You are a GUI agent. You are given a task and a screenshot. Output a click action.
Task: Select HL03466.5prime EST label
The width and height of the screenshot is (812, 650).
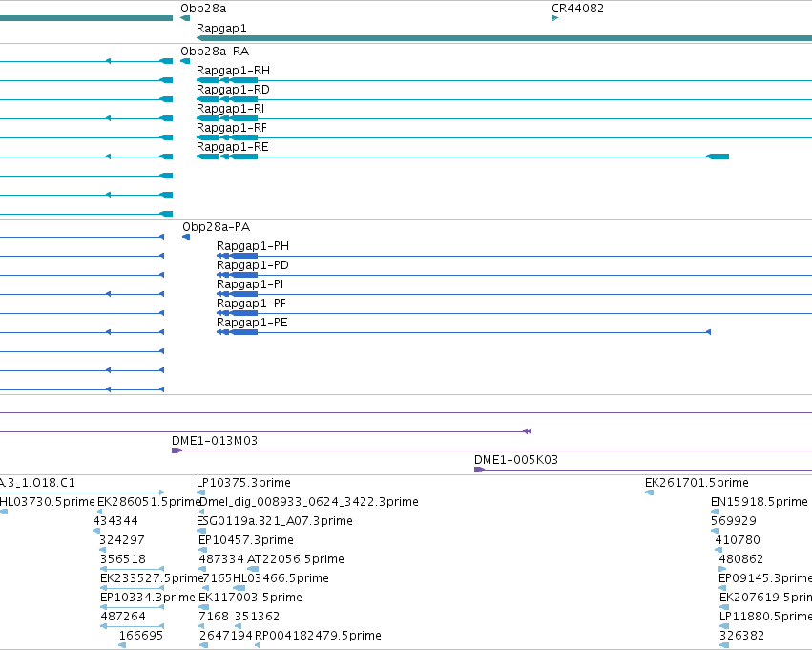point(281,578)
